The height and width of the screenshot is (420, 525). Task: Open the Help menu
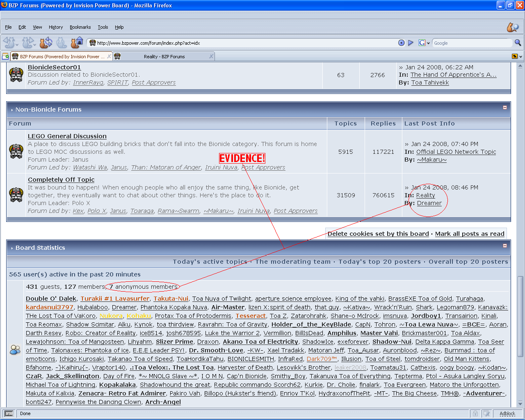point(119,27)
